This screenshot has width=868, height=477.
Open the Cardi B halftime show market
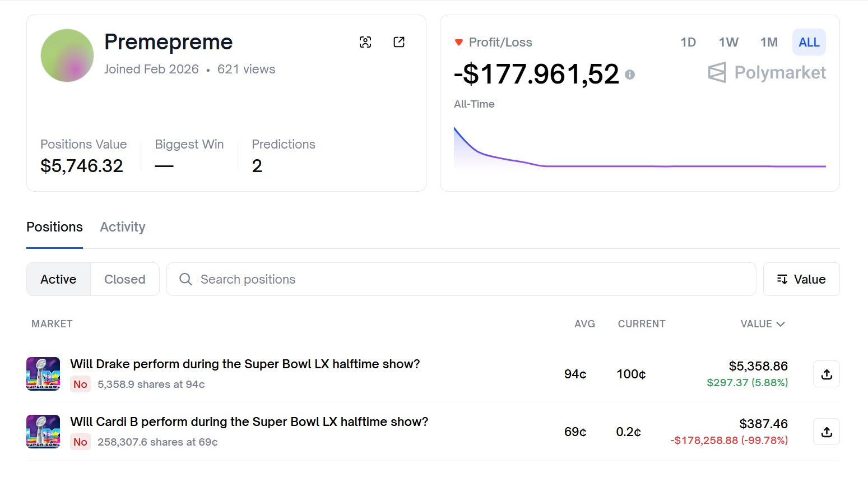coord(249,422)
